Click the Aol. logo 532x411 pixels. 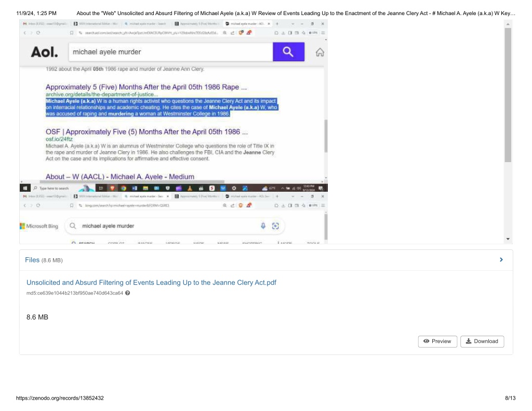pos(45,52)
